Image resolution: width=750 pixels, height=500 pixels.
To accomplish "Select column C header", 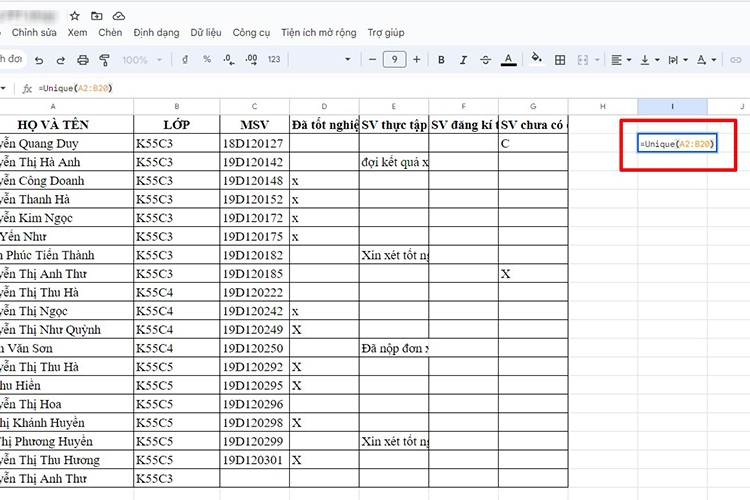I will click(x=254, y=106).
